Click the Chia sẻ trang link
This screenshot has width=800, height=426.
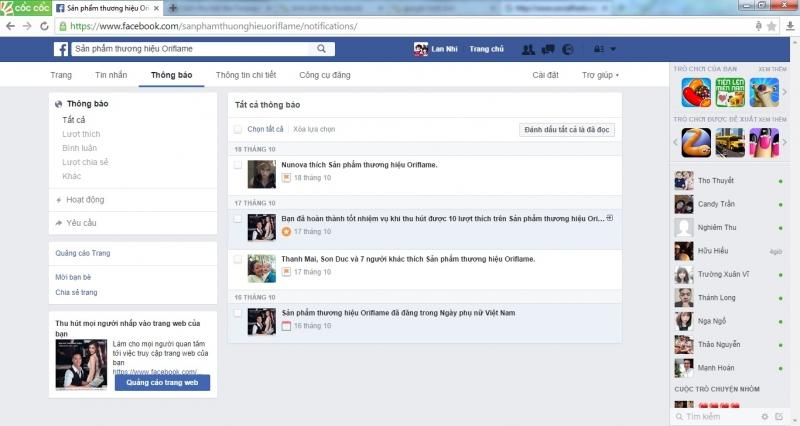point(76,292)
